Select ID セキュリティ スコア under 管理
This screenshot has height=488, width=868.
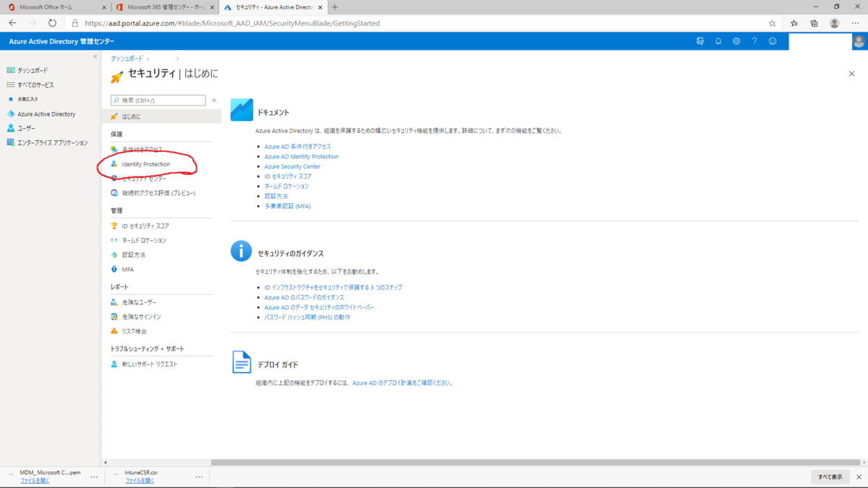(145, 226)
